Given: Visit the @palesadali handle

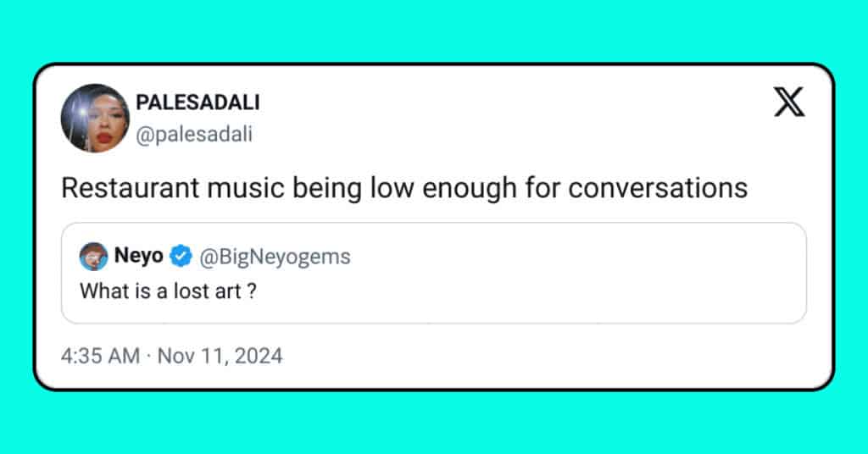Looking at the screenshot, I should 194,134.
